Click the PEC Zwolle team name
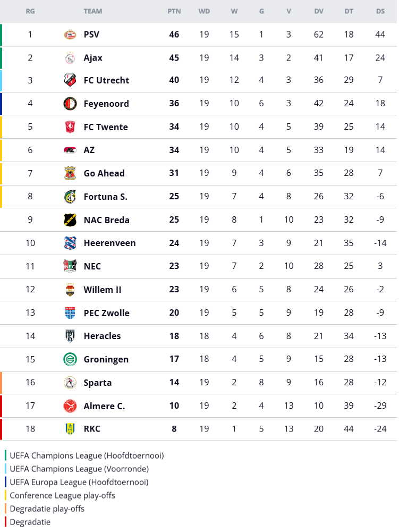The height and width of the screenshot is (532, 399). pyautogui.click(x=106, y=313)
